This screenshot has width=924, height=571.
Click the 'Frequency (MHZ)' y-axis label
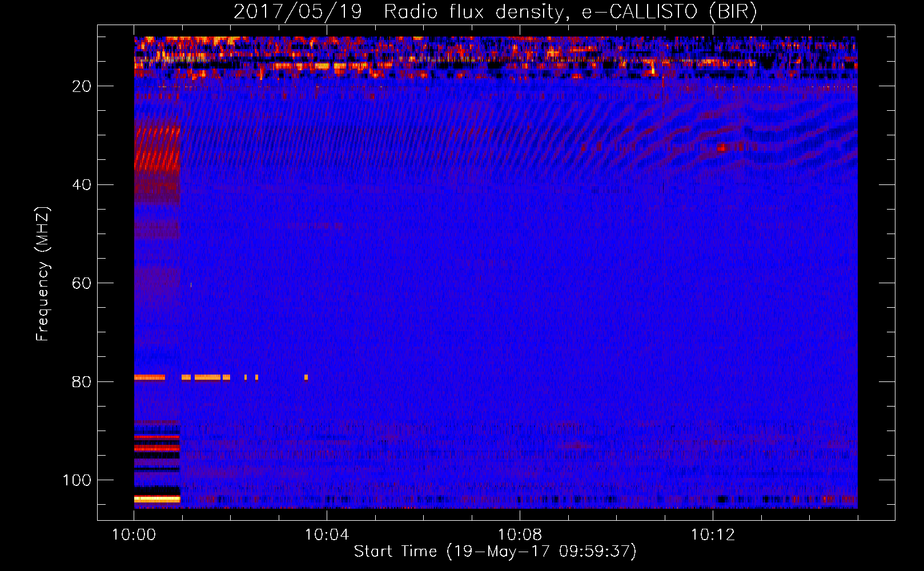coord(43,274)
